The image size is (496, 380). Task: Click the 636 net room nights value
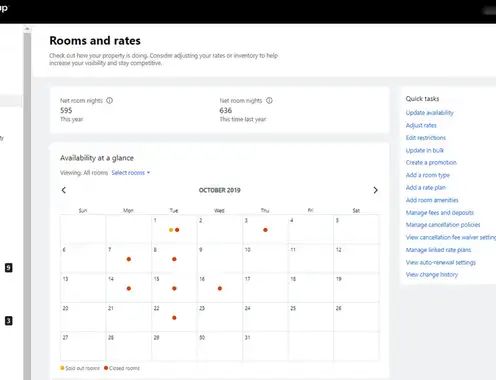(x=226, y=110)
